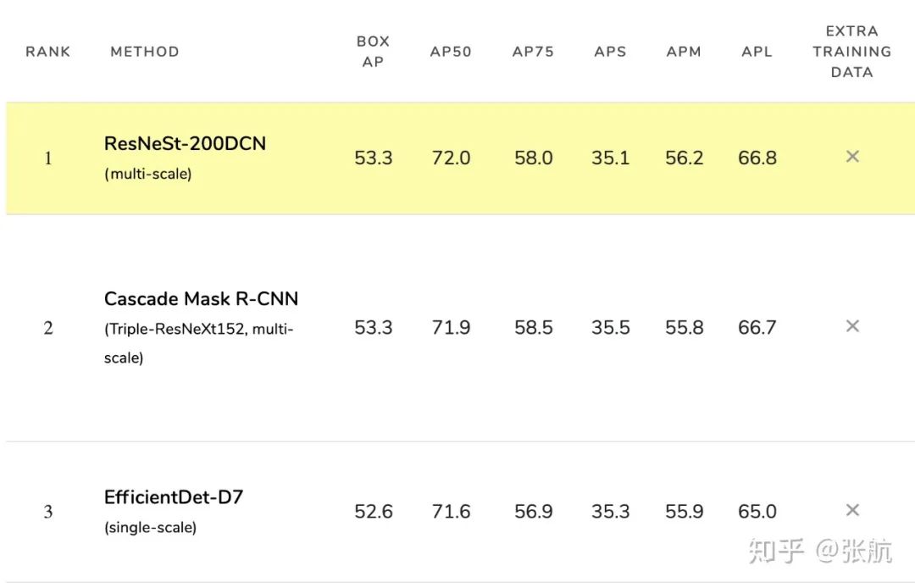Screen dimensions: 915x588
Task: Sort by the BOX AP column header
Action: (x=373, y=52)
